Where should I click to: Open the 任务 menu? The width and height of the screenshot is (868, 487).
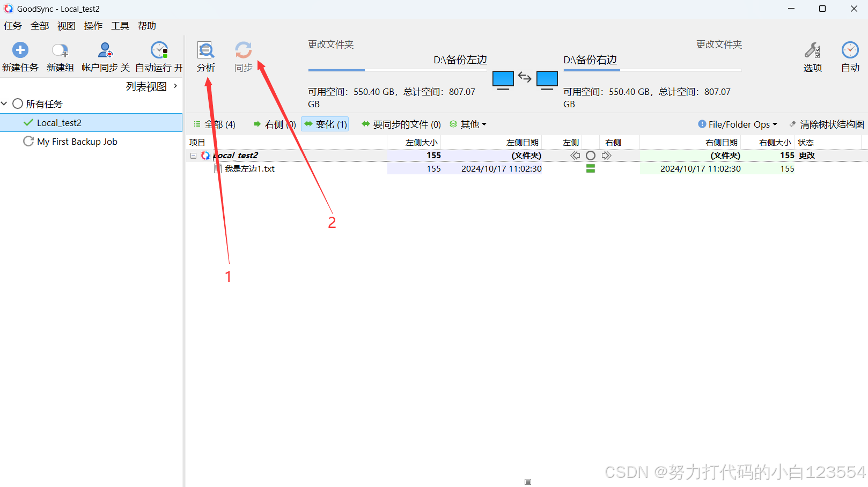(x=13, y=26)
